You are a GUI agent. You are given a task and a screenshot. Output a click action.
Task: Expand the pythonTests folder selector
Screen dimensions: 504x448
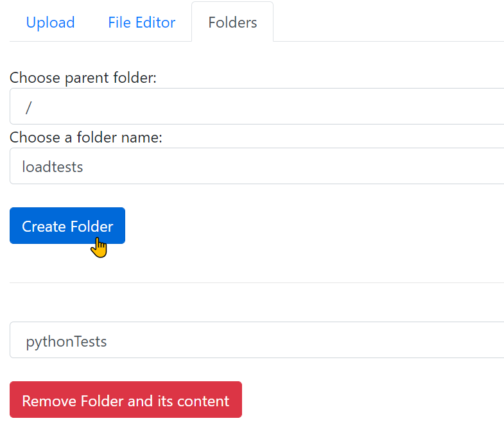coord(257,340)
